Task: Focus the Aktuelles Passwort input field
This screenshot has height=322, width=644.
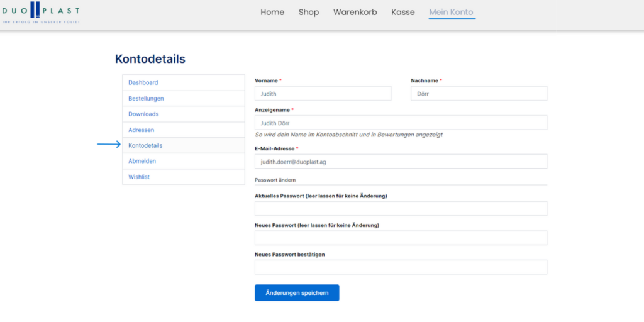Action: point(401,209)
